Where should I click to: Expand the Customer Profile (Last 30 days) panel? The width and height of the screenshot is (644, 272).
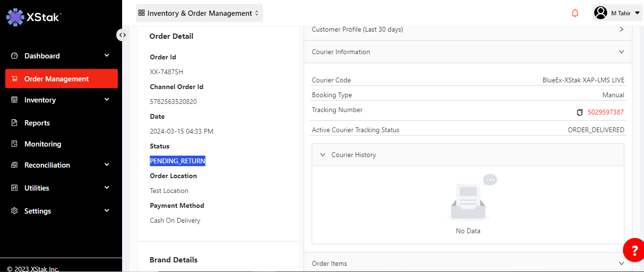[x=621, y=29]
